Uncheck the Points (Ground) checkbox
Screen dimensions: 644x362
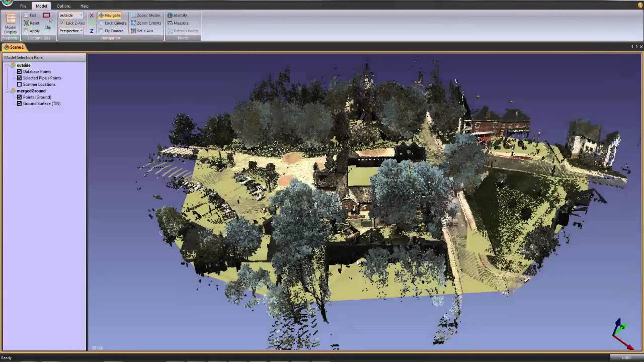click(x=19, y=97)
